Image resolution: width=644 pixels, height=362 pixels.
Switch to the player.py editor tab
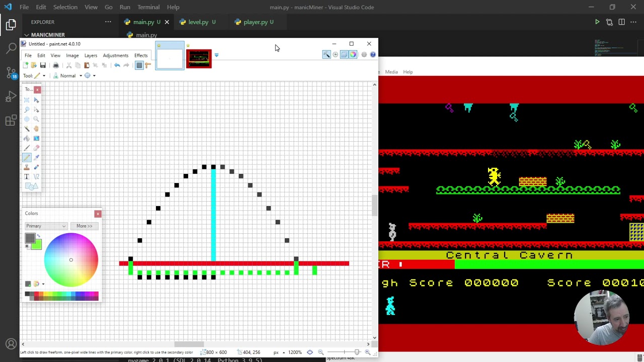tap(256, 22)
